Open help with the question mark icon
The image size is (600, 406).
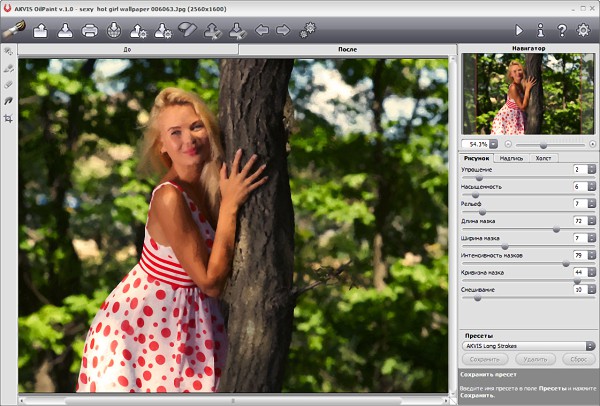(x=563, y=30)
